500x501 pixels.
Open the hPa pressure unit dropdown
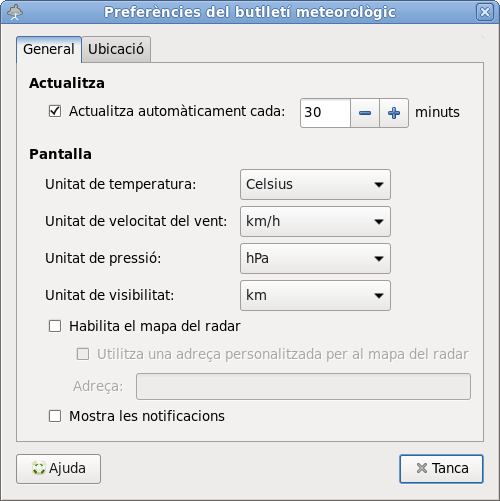pyautogui.click(x=315, y=258)
